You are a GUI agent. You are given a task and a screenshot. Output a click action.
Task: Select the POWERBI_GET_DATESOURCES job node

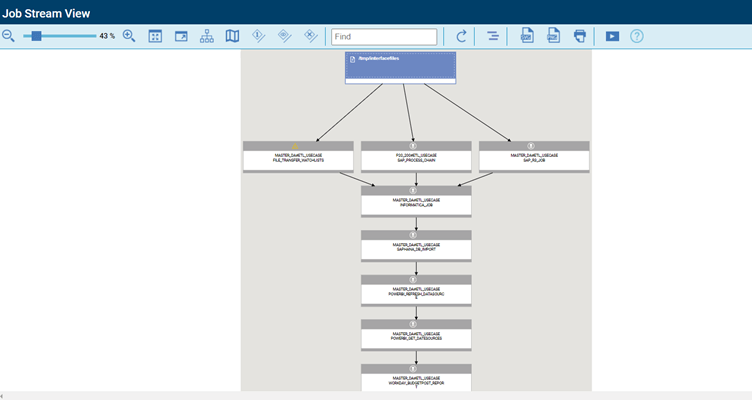[x=416, y=335]
